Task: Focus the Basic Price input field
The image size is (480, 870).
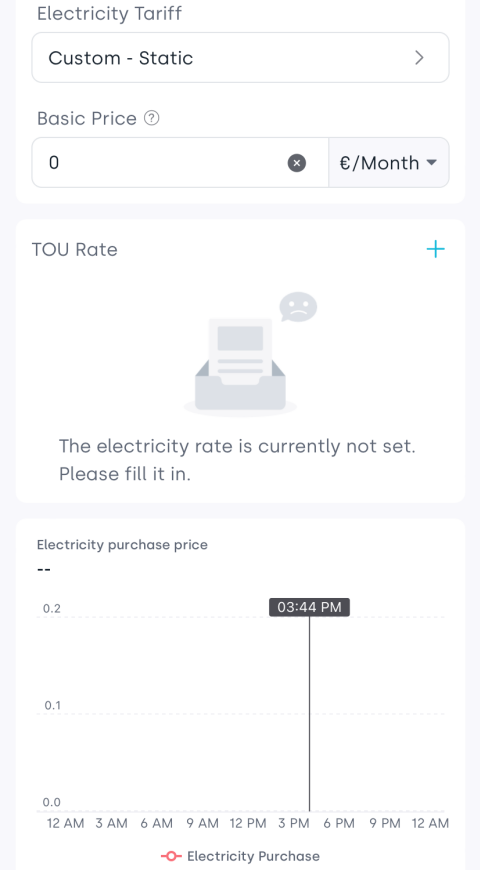Action: (x=180, y=163)
